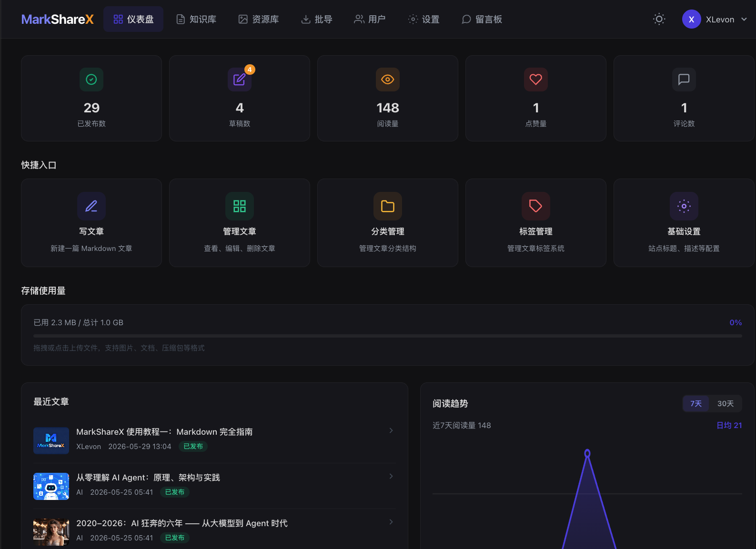Image resolution: width=756 pixels, height=549 pixels.
Task: Open the 用户 nav item
Action: click(x=370, y=19)
